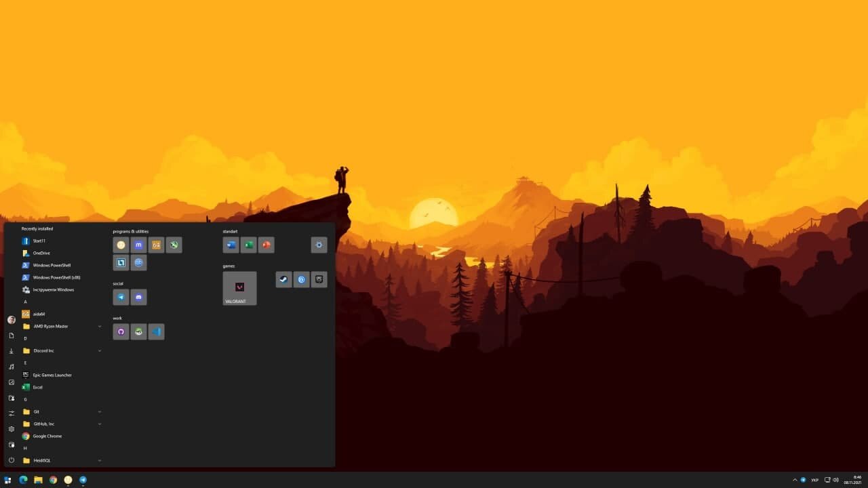Open the Telegram tile in social group
This screenshot has width=868, height=488.
[121, 297]
